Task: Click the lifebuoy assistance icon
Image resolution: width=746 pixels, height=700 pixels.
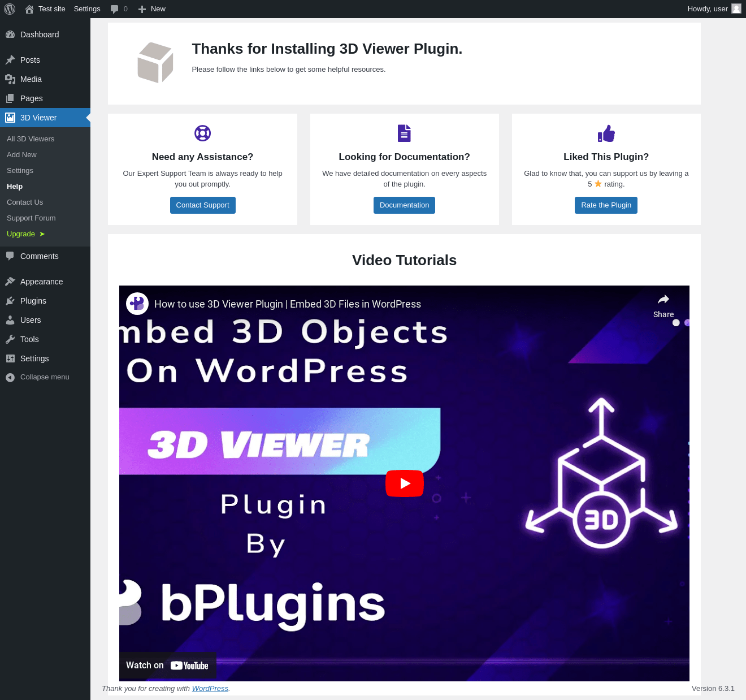Action: tap(202, 133)
